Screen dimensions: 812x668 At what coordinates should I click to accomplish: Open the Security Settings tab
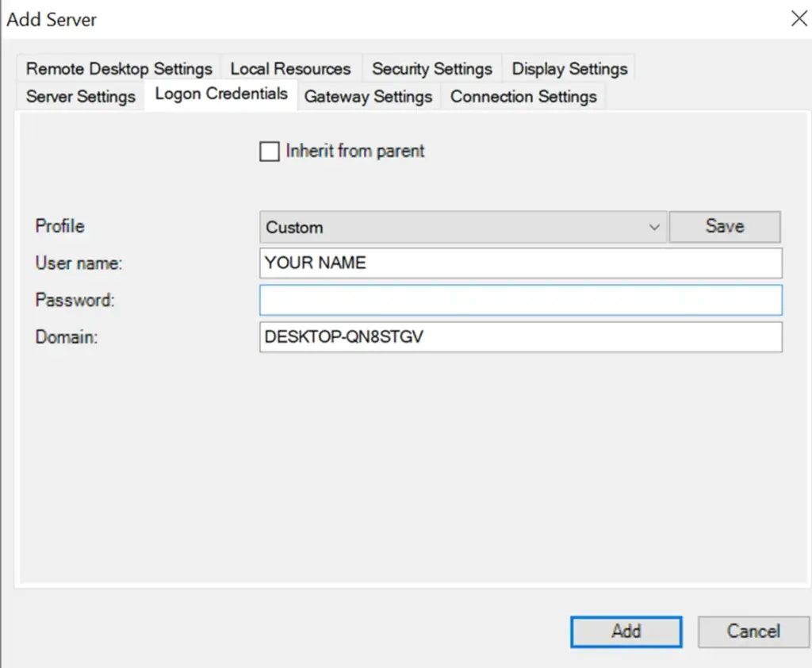[432, 68]
